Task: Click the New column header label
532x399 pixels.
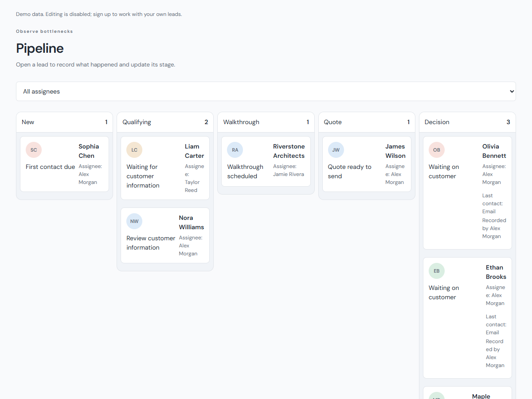Action: click(x=28, y=122)
